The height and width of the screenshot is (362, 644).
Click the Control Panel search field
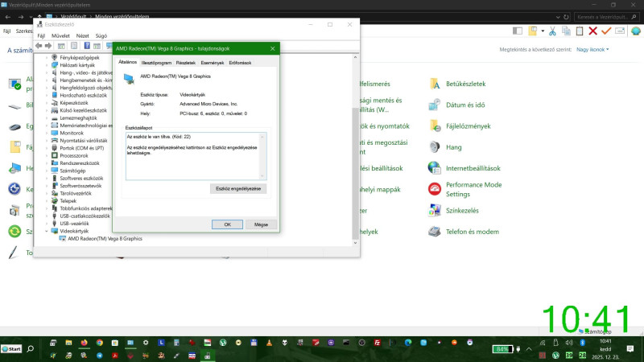click(x=606, y=17)
